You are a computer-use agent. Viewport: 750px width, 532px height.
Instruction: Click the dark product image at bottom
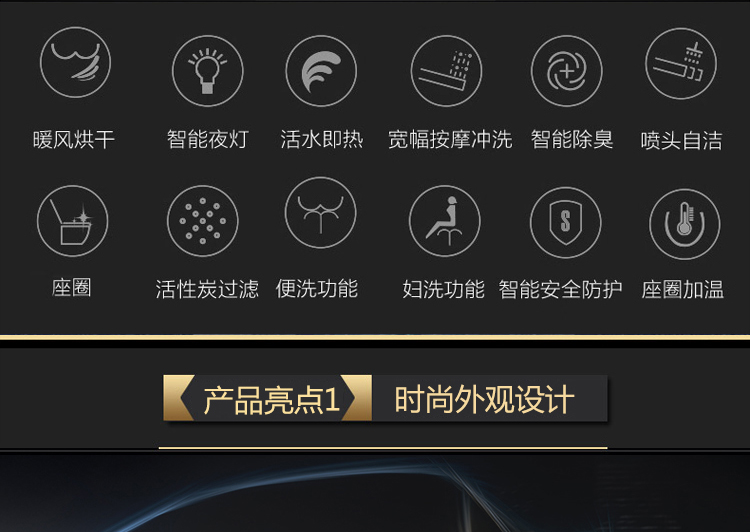tap(375, 493)
